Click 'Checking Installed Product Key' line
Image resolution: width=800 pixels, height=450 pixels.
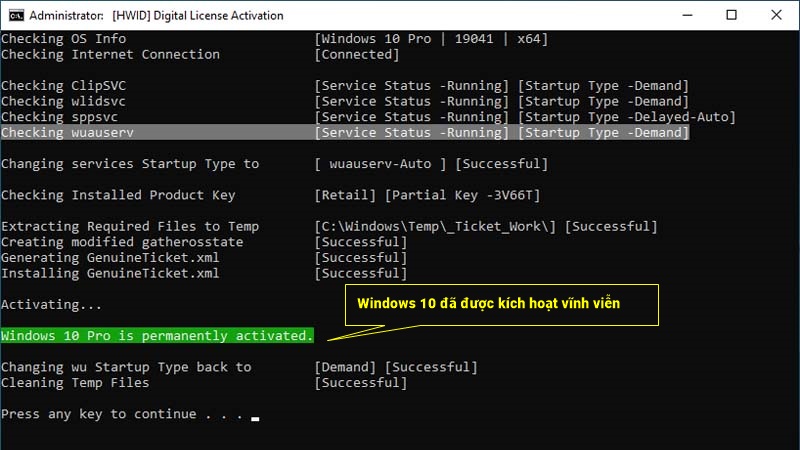point(118,195)
